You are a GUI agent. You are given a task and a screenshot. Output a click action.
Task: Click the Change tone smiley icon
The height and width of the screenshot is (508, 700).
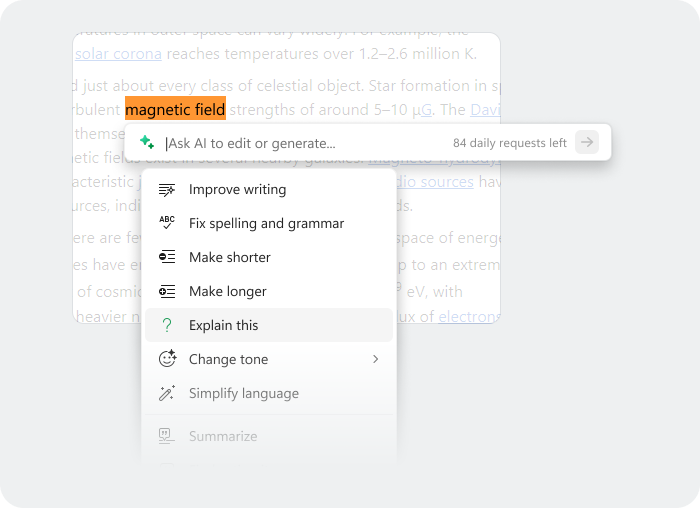167,358
